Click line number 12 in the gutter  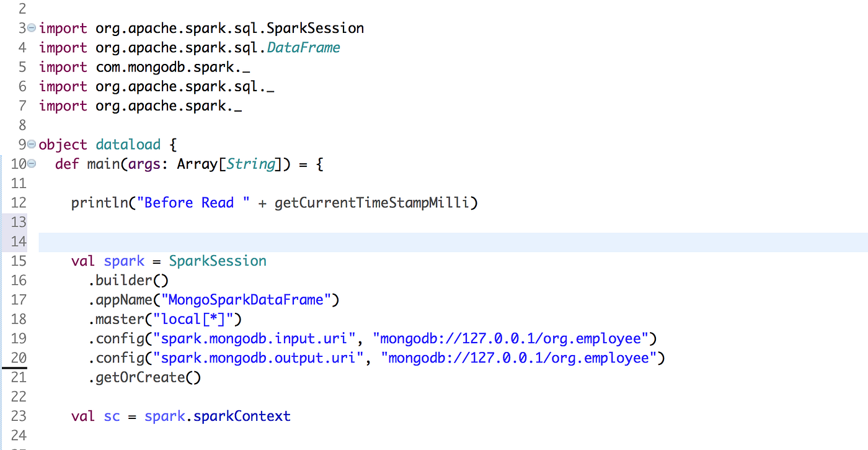click(x=19, y=202)
